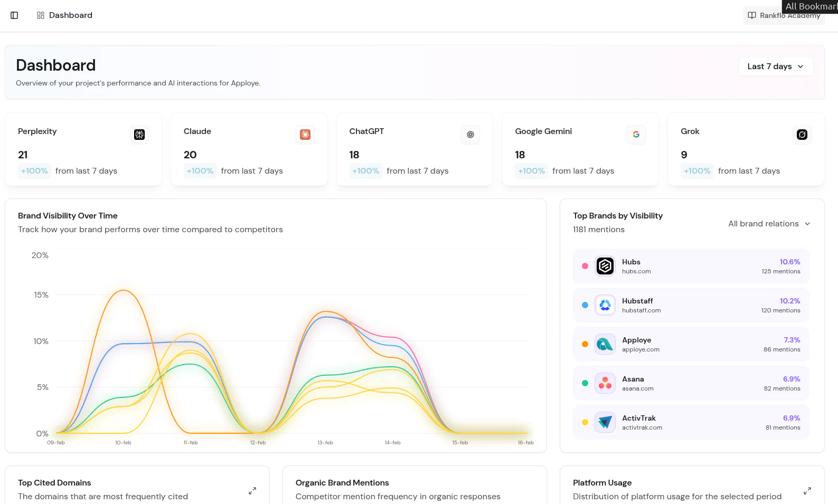Click the orange peak on the visibility chart near 10-feb
The image size is (838, 504).
[x=123, y=290]
